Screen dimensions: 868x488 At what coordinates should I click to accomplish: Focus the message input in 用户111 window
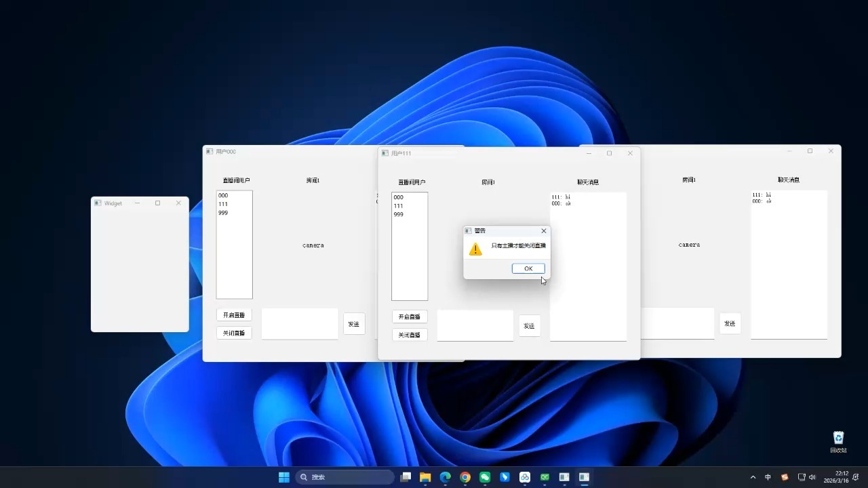[x=475, y=325]
